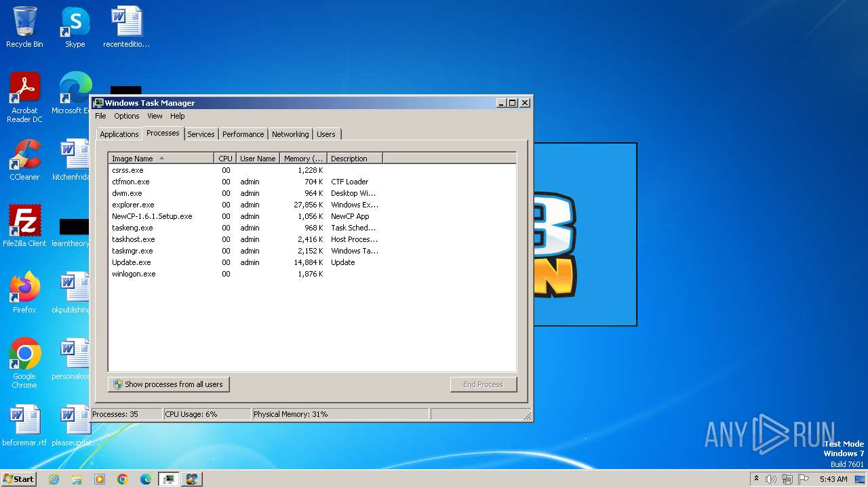Open Chrome from the taskbar
The image size is (868, 488).
click(x=123, y=479)
